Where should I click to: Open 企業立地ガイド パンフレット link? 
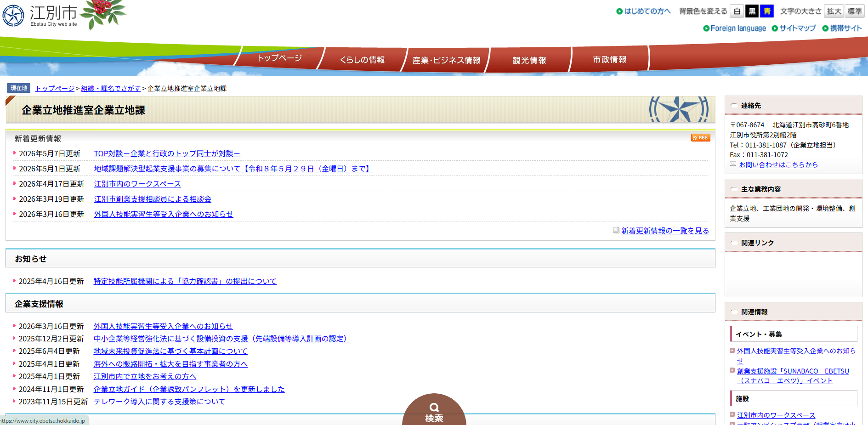(x=189, y=389)
